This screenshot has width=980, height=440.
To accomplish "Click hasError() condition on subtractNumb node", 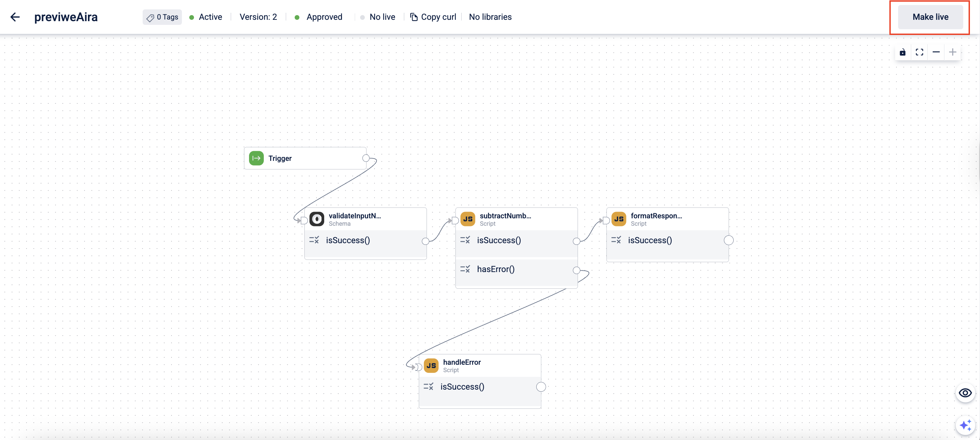I will [x=495, y=269].
